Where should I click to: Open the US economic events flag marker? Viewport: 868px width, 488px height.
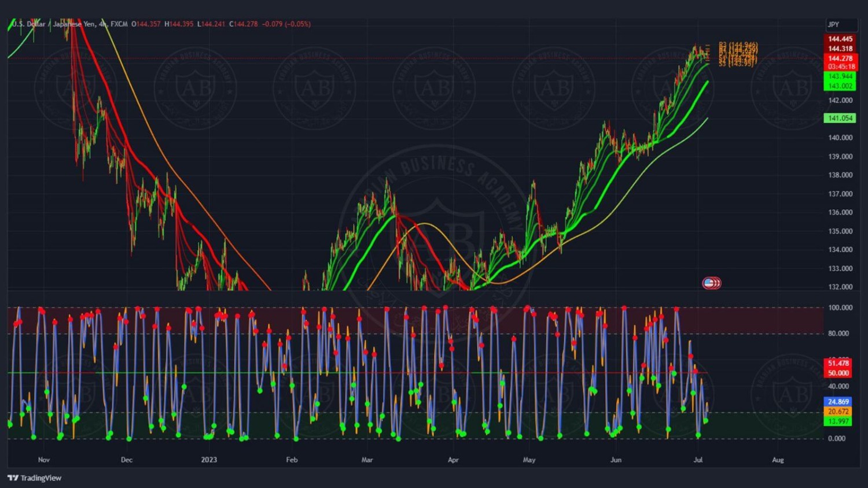711,283
